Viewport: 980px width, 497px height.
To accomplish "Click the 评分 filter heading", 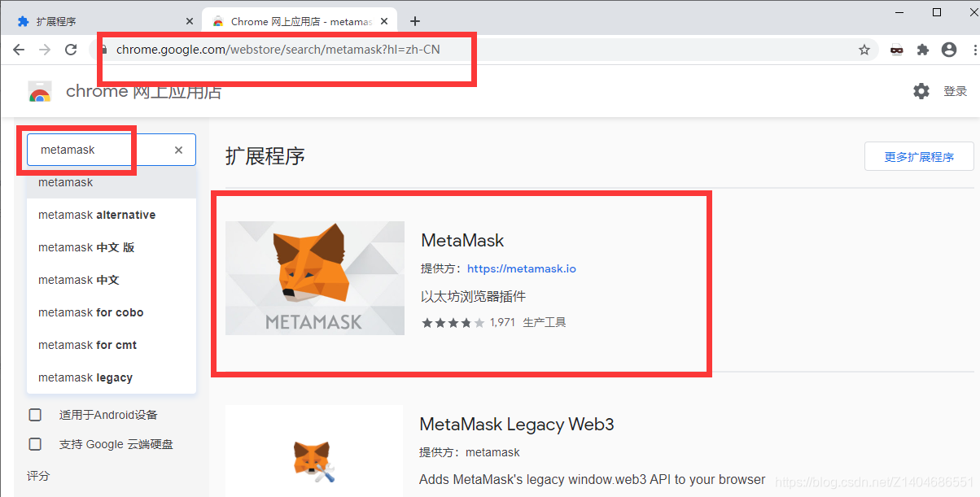I will (38, 476).
